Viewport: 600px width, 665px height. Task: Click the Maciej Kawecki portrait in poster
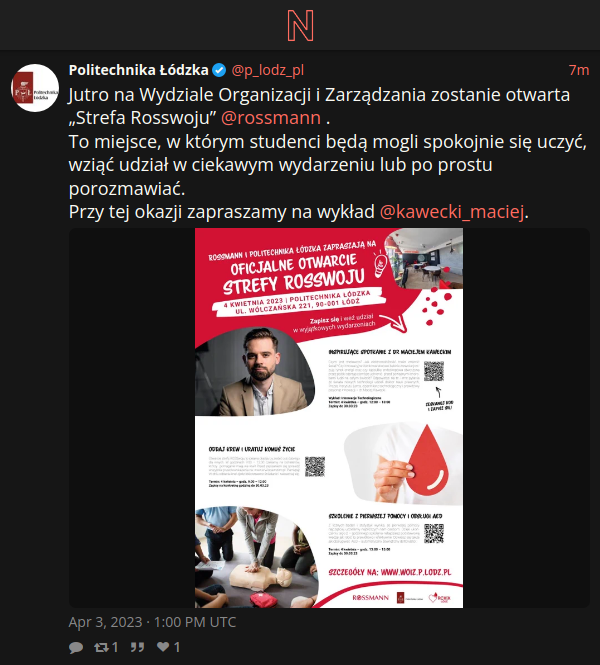click(255, 372)
